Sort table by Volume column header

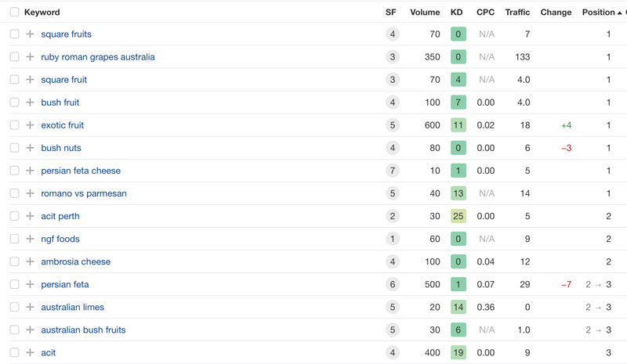tap(425, 13)
